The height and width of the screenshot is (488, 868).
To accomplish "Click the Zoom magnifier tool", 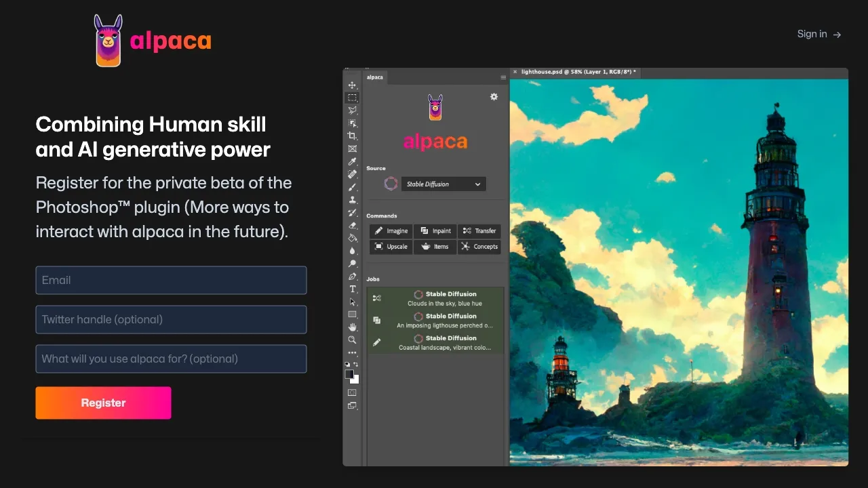I will click(x=352, y=340).
